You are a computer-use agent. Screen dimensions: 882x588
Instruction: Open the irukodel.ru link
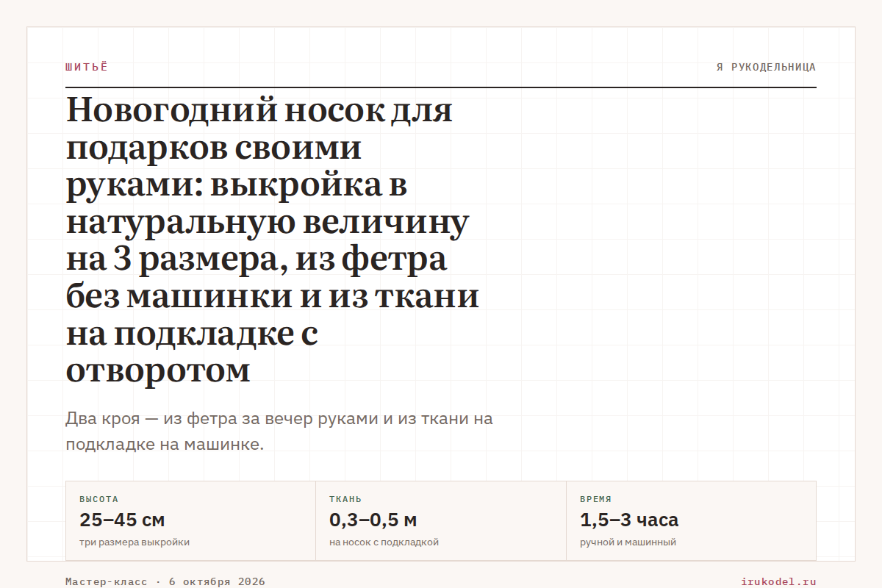(779, 581)
